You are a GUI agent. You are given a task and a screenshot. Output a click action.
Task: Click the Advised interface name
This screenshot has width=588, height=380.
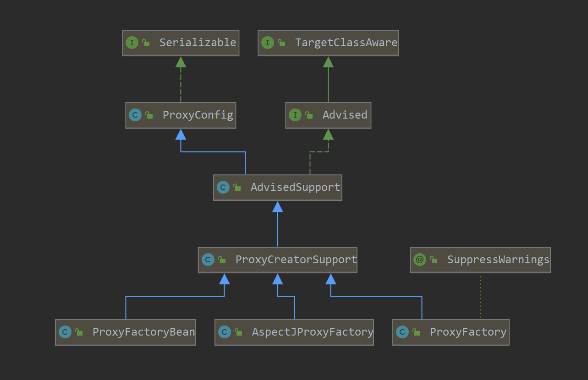[345, 115]
